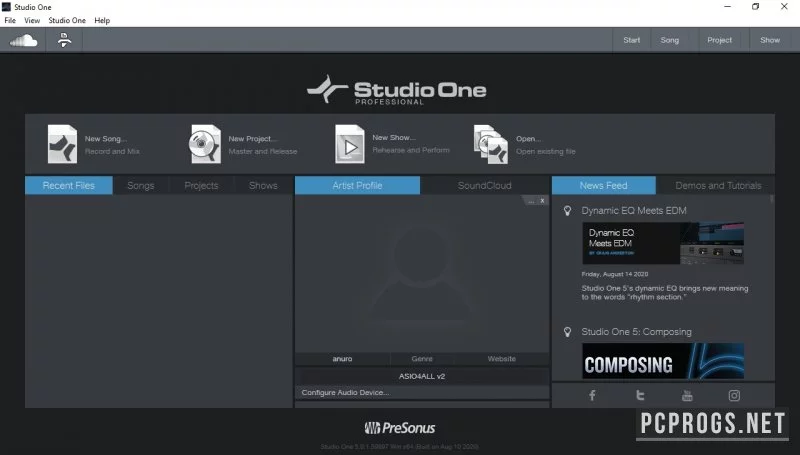Select the Projects tab

tap(201, 186)
